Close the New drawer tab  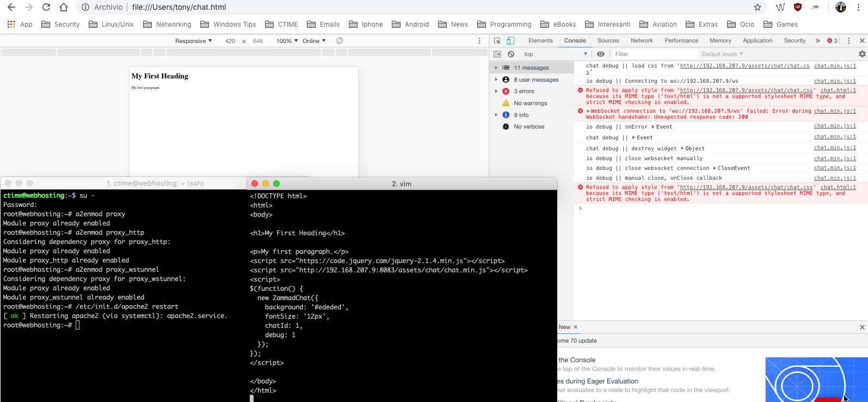(576, 327)
